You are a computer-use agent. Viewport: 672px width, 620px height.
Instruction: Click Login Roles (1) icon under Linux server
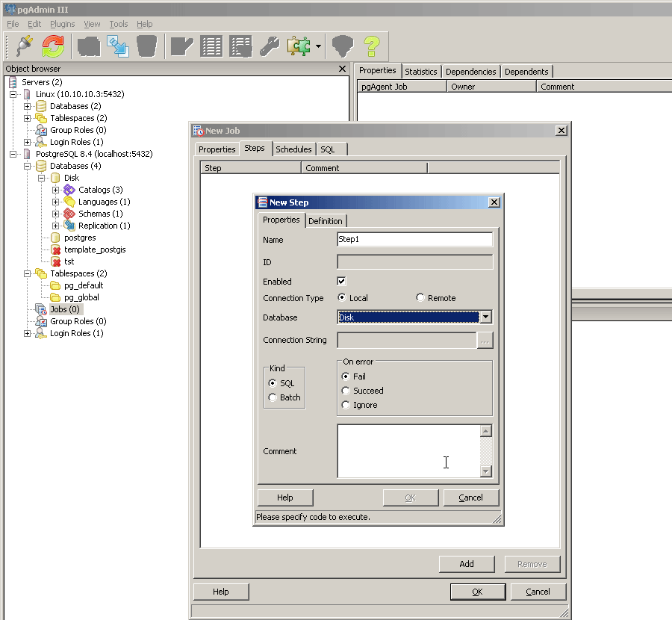coord(41,142)
